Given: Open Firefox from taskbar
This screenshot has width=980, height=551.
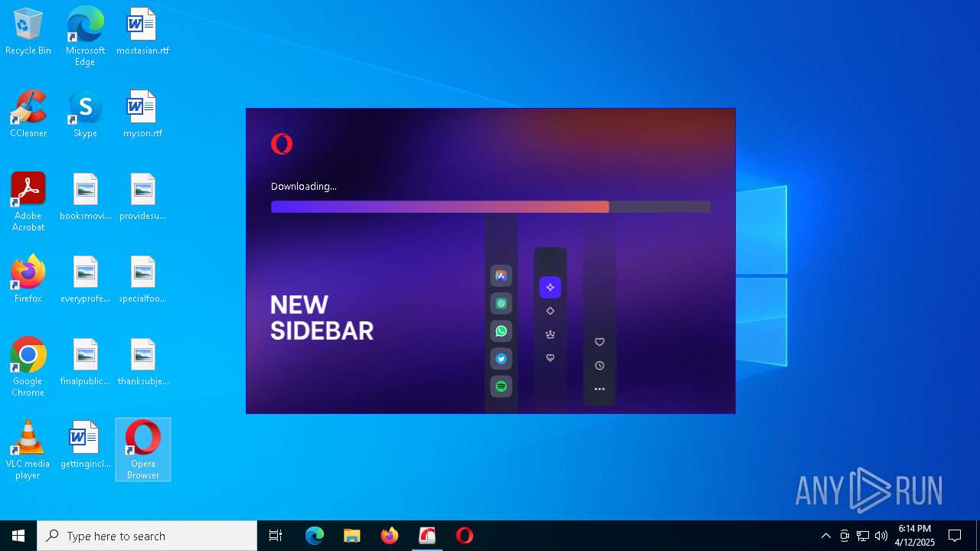Looking at the screenshot, I should [x=390, y=536].
